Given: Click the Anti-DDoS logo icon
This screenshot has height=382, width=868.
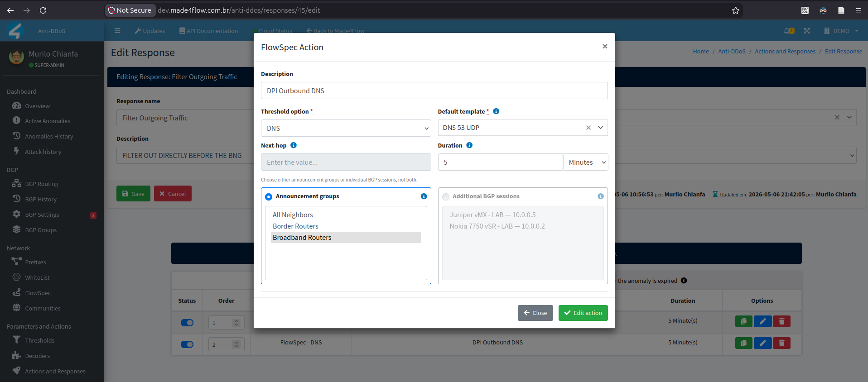Looking at the screenshot, I should 15,31.
